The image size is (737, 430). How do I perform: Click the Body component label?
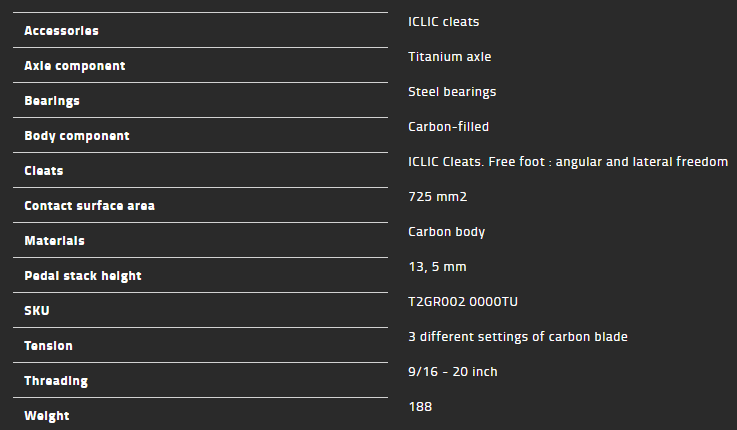point(77,135)
